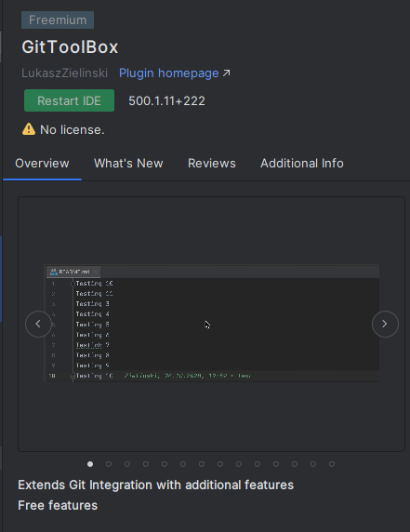Open the What's New tab
The image size is (410, 532).
click(x=128, y=163)
